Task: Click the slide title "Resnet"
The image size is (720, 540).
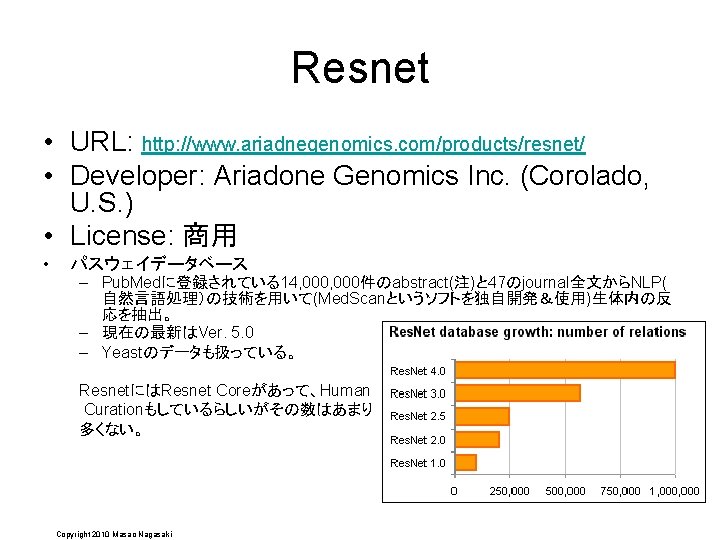Action: 360,68
